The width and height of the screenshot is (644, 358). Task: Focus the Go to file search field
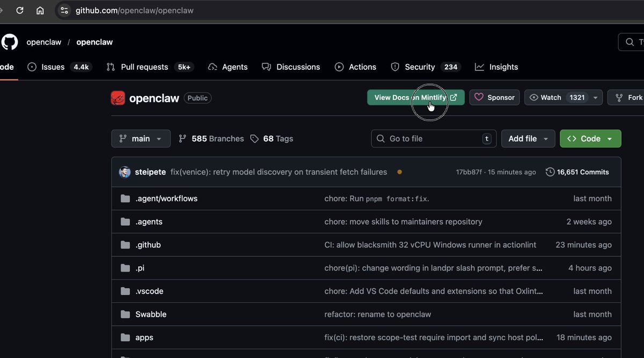tap(434, 138)
